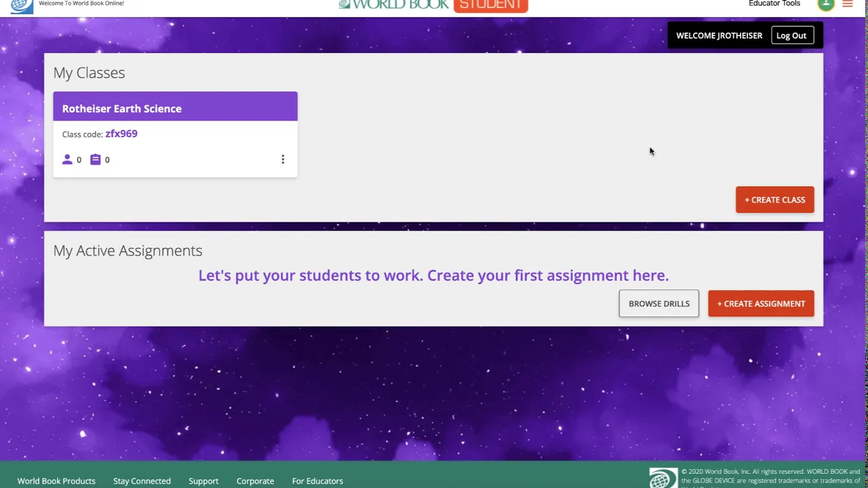Click the students count person icon
The height and width of the screenshot is (488, 868).
(67, 159)
